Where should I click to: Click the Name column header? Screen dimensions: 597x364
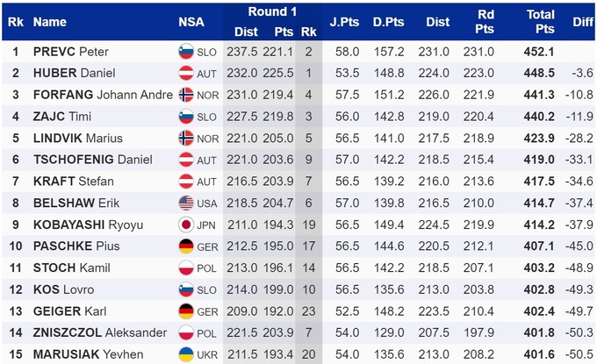pyautogui.click(x=50, y=21)
